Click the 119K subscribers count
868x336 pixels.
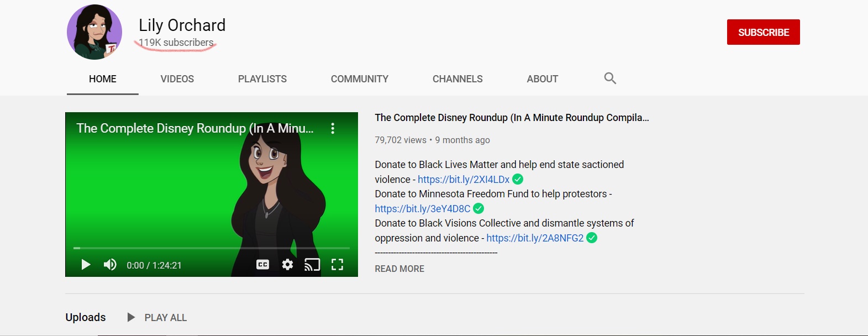pyautogui.click(x=176, y=43)
